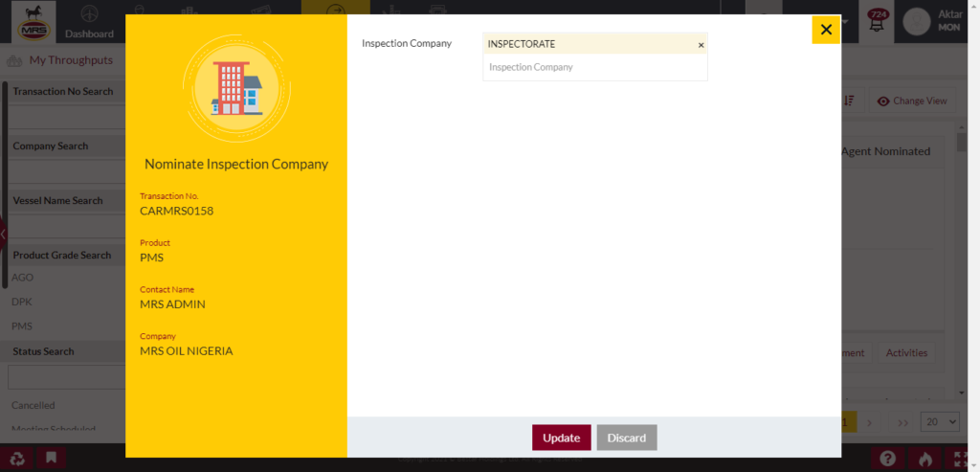Click the Transaction No Search input
Image resolution: width=980 pixels, height=472 pixels.
pyautogui.click(x=67, y=117)
